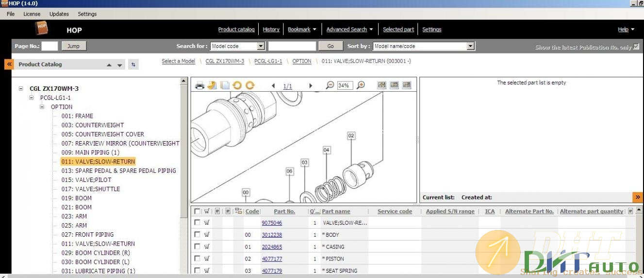Click the Page No. input field
Viewport: 644px width, 278px height.
tap(50, 46)
